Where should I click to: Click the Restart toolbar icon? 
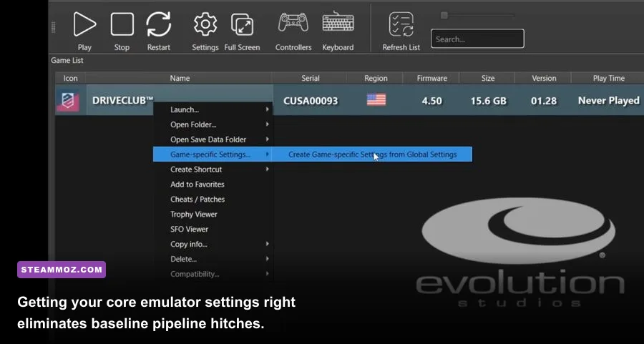pos(159,24)
